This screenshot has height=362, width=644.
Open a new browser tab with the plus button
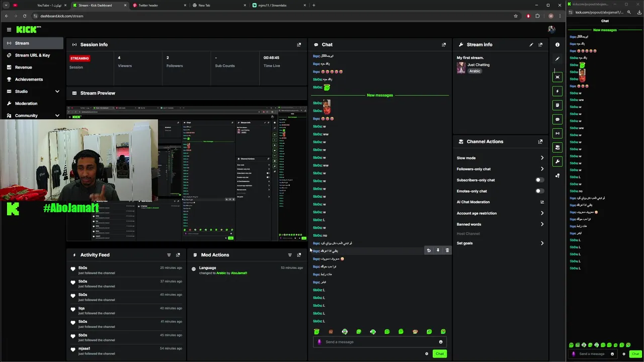(x=314, y=5)
